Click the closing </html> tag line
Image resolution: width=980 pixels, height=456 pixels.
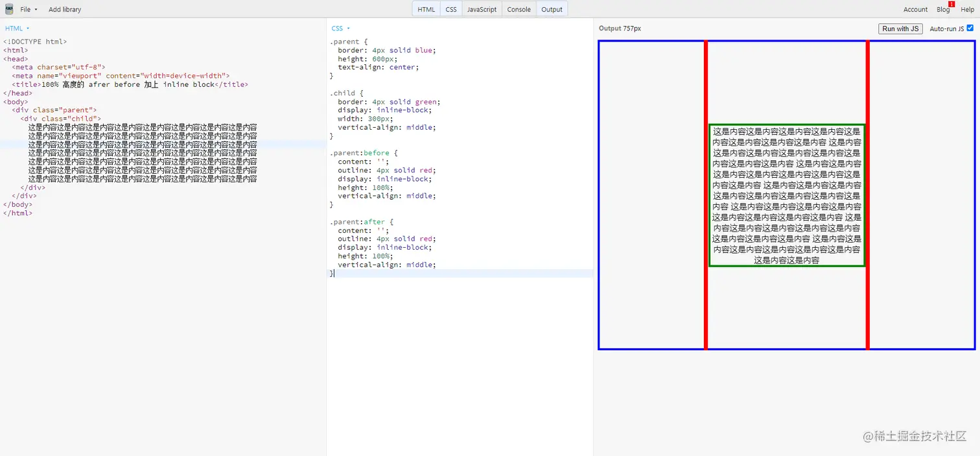pyautogui.click(x=17, y=213)
